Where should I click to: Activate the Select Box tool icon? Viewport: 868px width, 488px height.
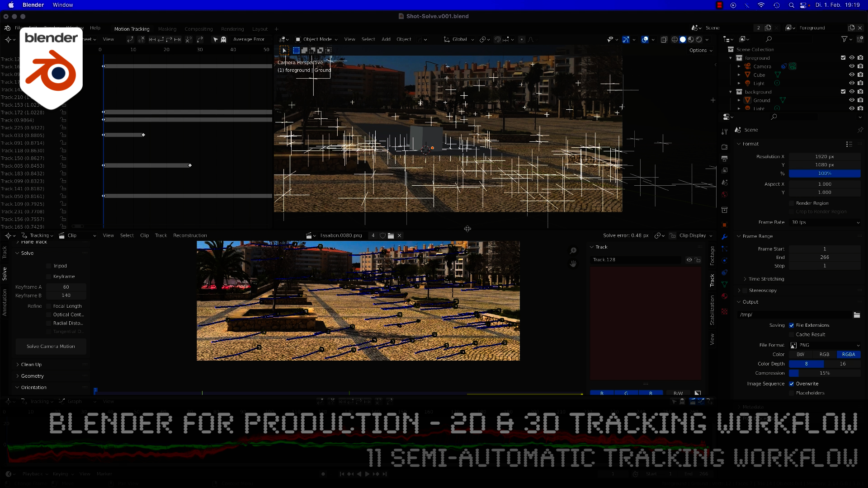point(297,51)
